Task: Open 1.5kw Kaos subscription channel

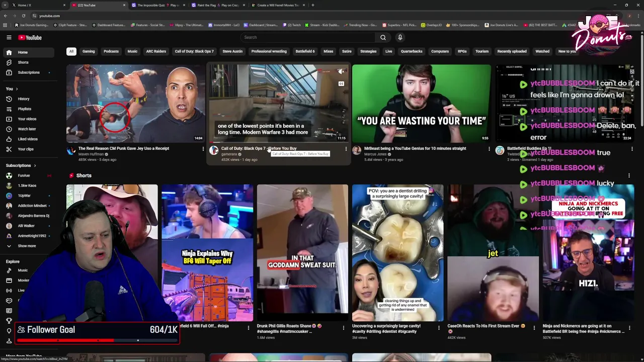Action: [x=28, y=186]
